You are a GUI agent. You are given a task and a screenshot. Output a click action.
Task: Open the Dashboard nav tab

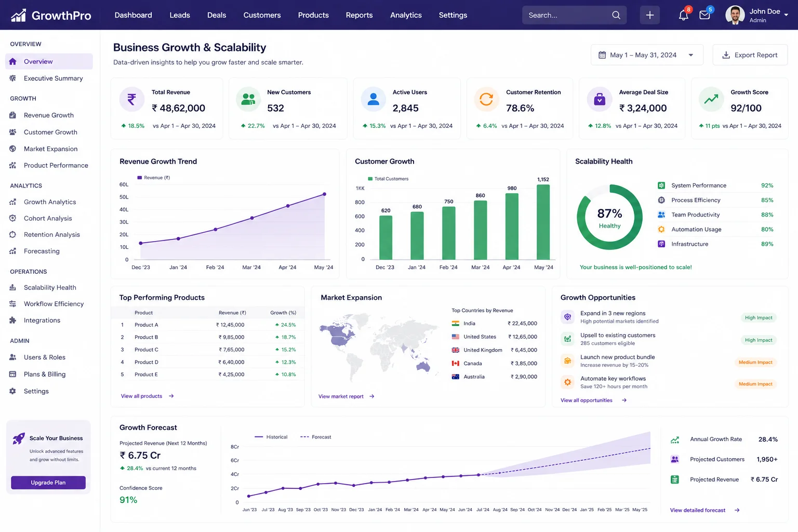[134, 15]
